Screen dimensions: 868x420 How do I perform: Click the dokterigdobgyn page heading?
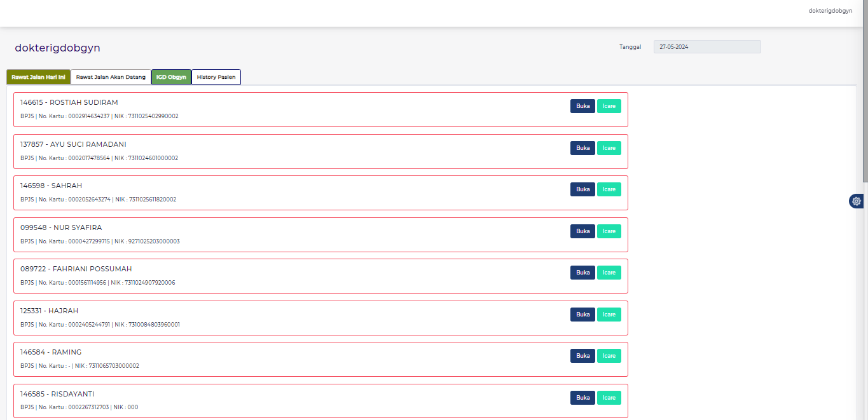click(x=57, y=48)
